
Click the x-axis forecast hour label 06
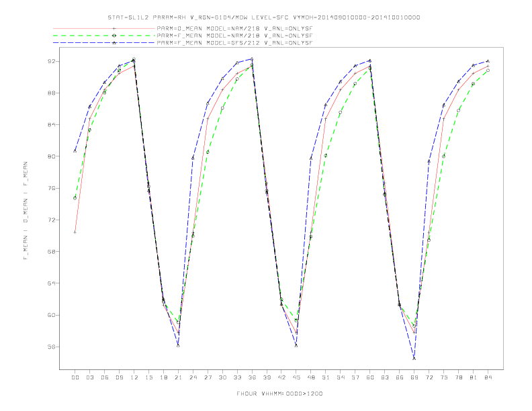(x=105, y=377)
